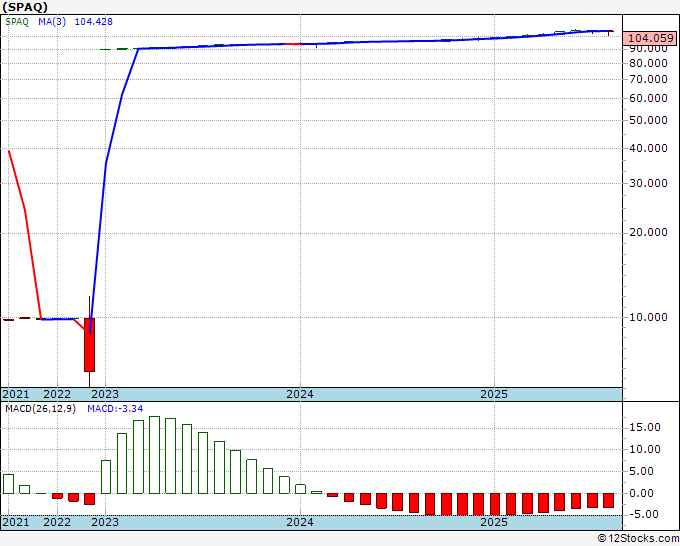Click 2023 on the MACD timeline
The image size is (680, 546).
pyautogui.click(x=105, y=522)
